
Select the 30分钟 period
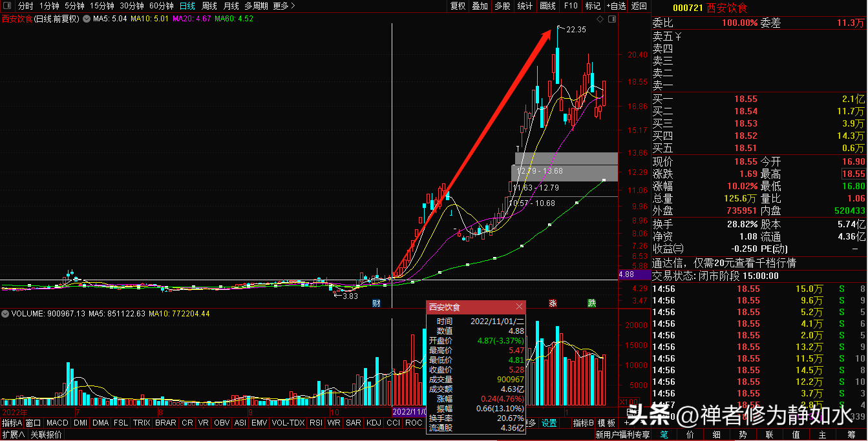131,6
